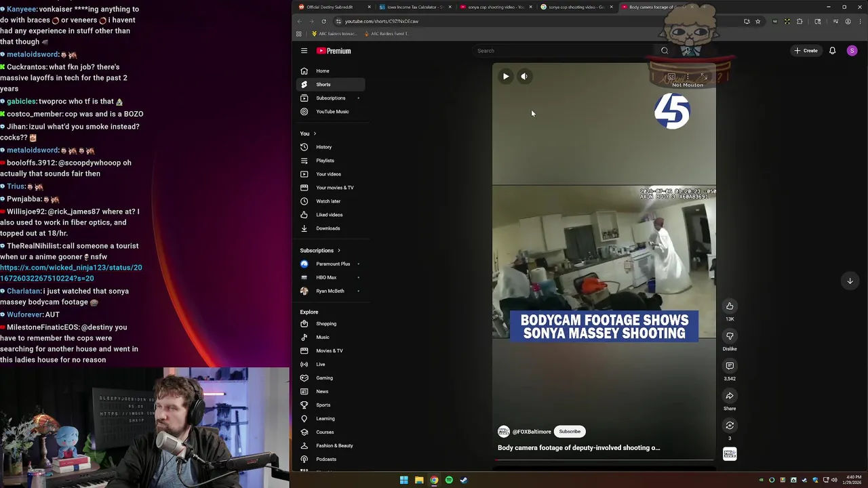Viewport: 868px width, 488px height.
Task: Open Playlists in the sidebar
Action: (331, 161)
